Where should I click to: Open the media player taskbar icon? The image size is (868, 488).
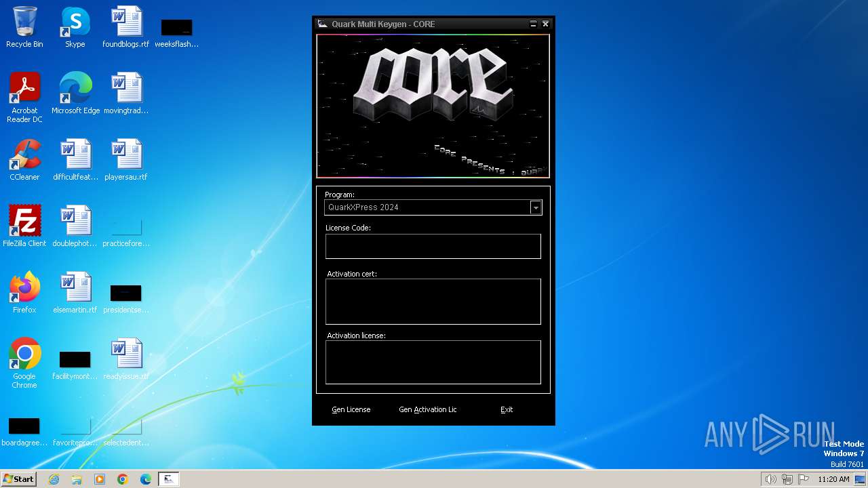(x=100, y=479)
